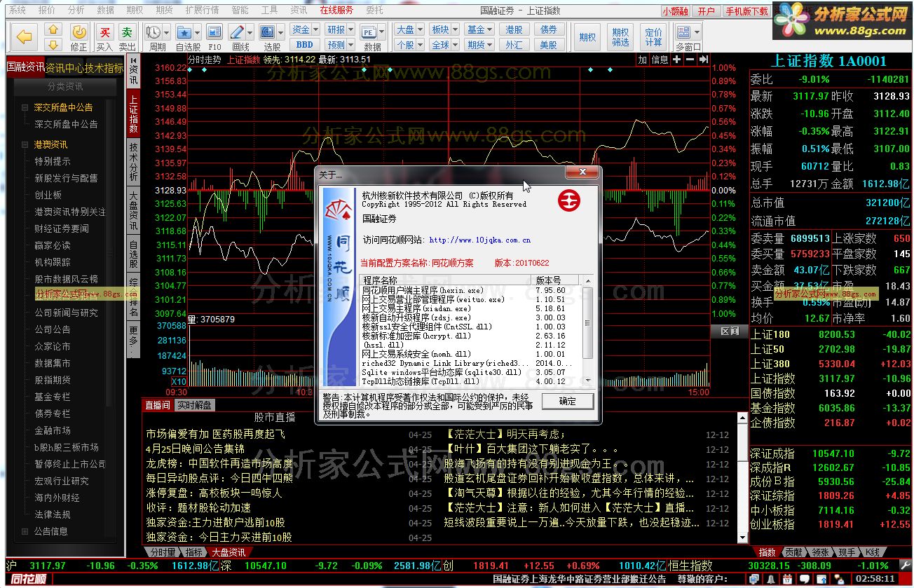Expand the 公告信息 tree group

coord(26,532)
